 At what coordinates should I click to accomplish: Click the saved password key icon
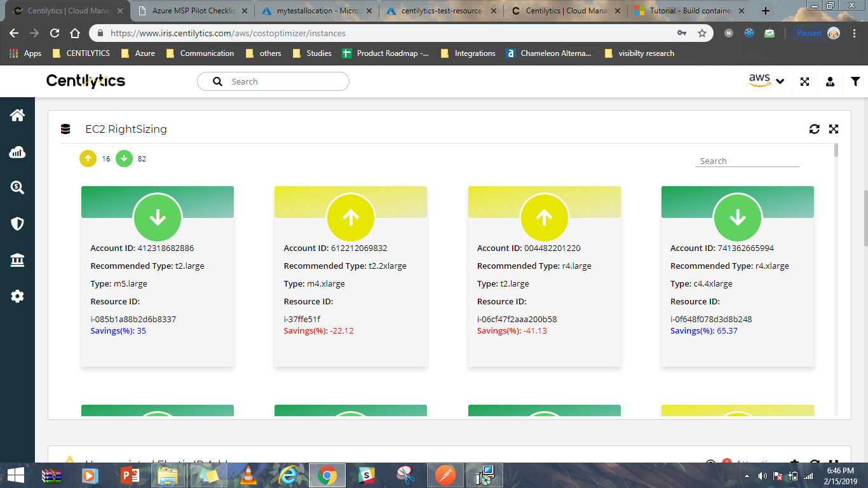click(682, 33)
